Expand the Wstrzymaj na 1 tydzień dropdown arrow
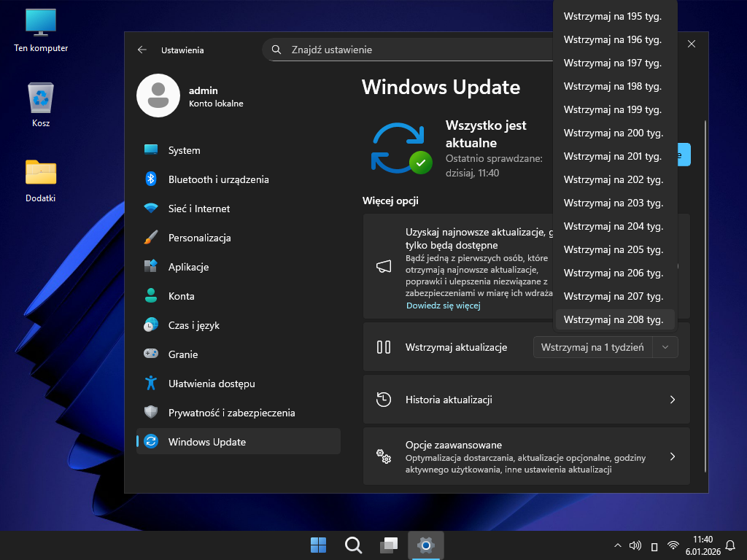Image resolution: width=747 pixels, height=560 pixels. click(x=665, y=347)
